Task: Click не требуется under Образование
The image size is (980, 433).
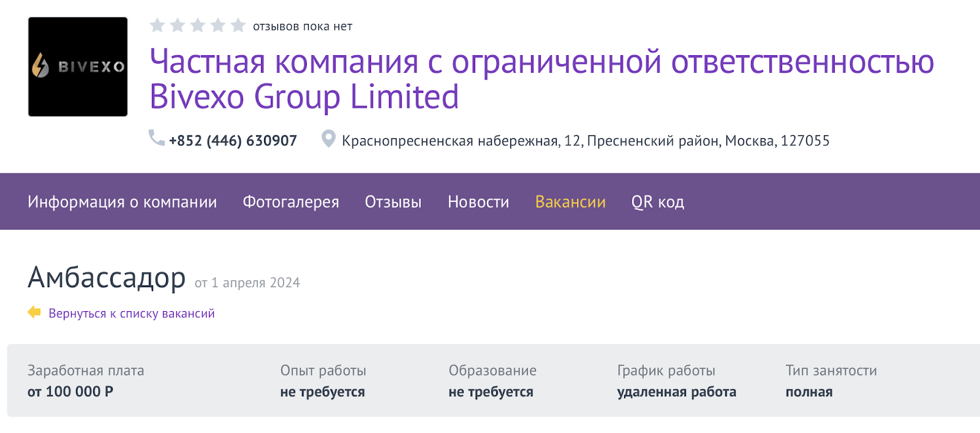Action: 491,392
